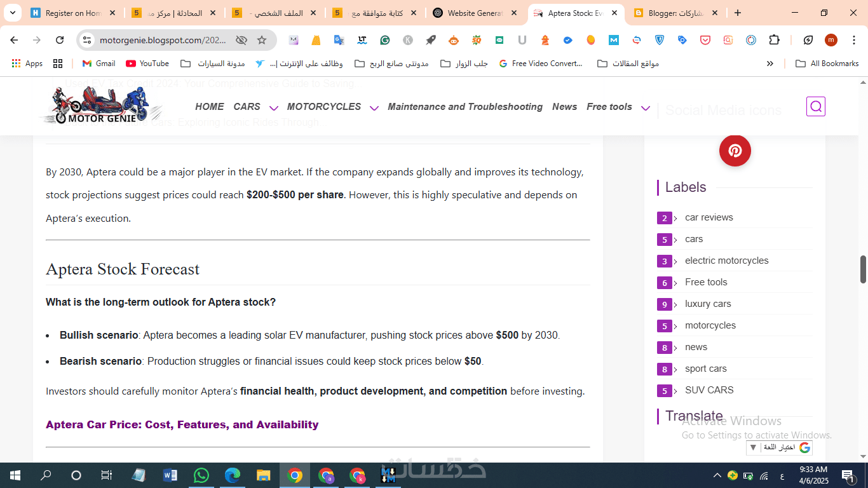The width and height of the screenshot is (868, 488).
Task: Close the Aptera Stock tab
Action: click(614, 13)
